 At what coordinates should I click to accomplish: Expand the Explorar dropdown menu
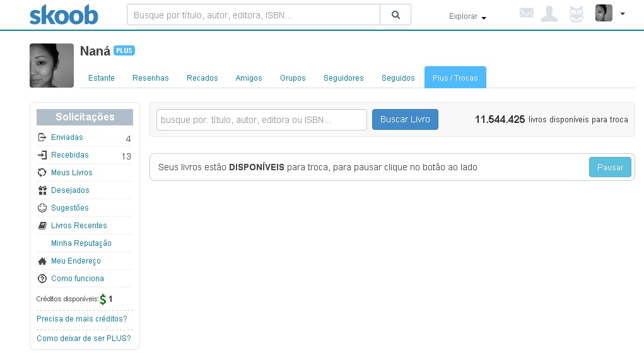[x=467, y=16]
